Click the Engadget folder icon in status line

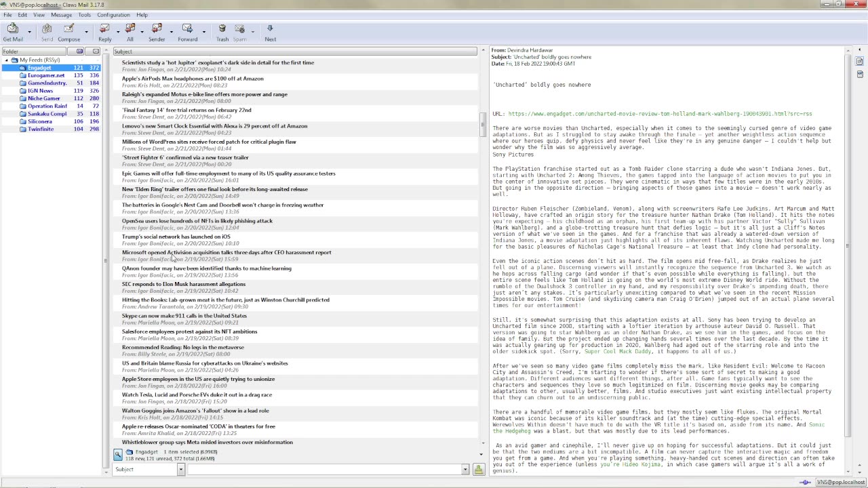click(130, 451)
